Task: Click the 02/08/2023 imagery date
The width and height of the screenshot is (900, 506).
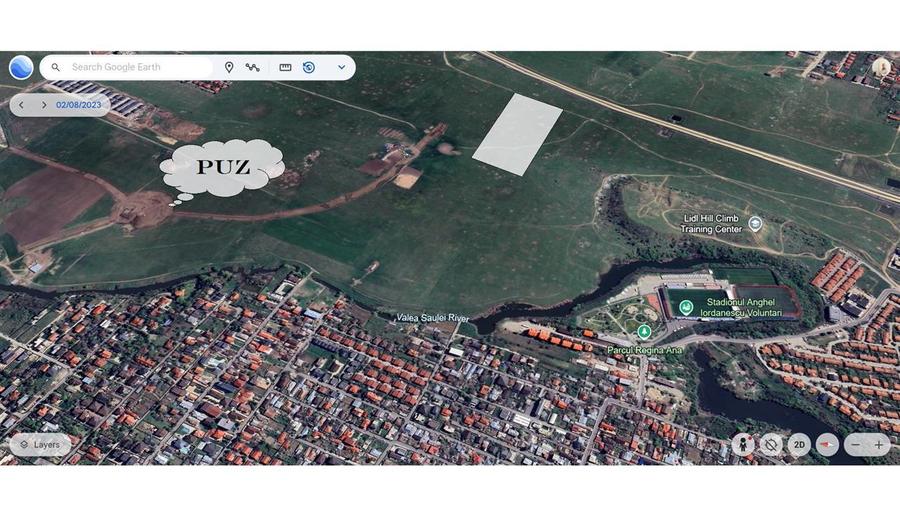Action: click(x=79, y=105)
